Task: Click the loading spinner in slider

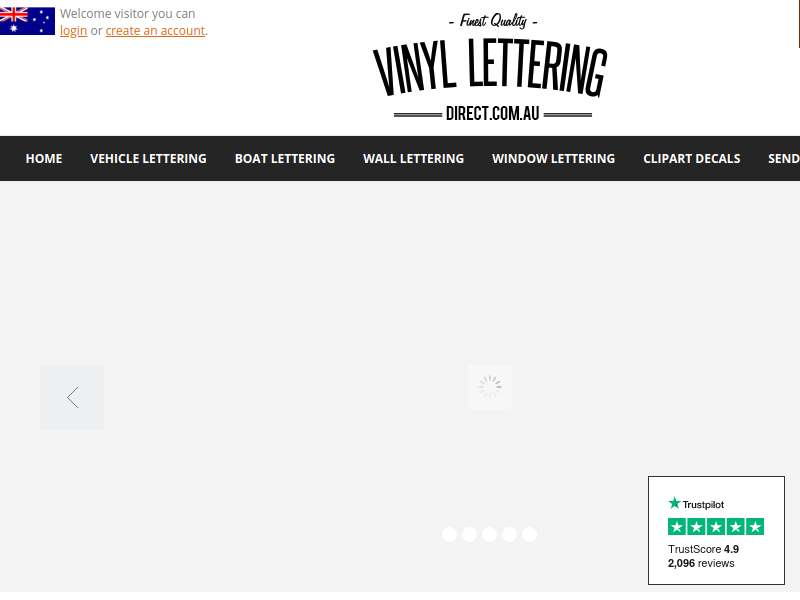Action: pos(490,387)
